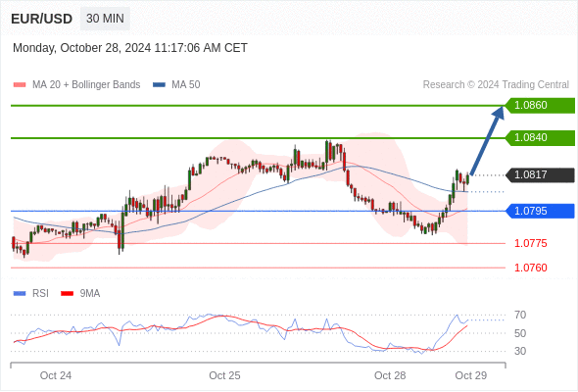Click the Research © 2024 Trading Central text

pos(496,85)
